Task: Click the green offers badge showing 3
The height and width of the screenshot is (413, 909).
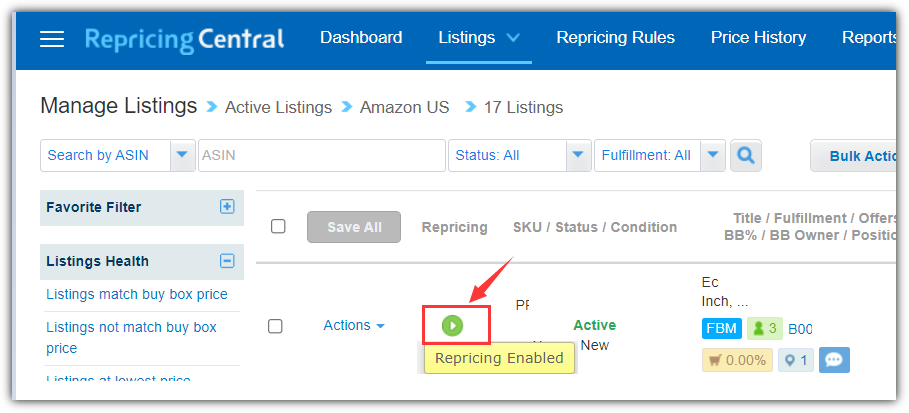Action: (x=765, y=328)
